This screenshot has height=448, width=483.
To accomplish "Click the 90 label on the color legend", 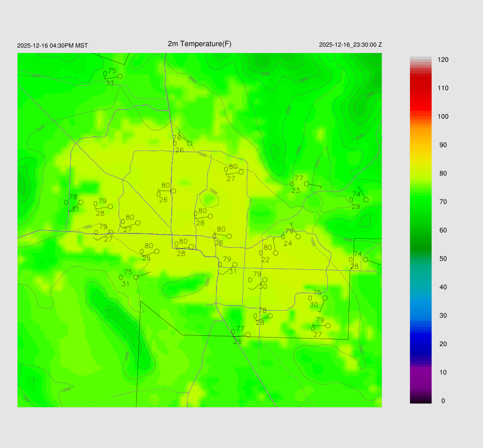I will click(x=443, y=145).
